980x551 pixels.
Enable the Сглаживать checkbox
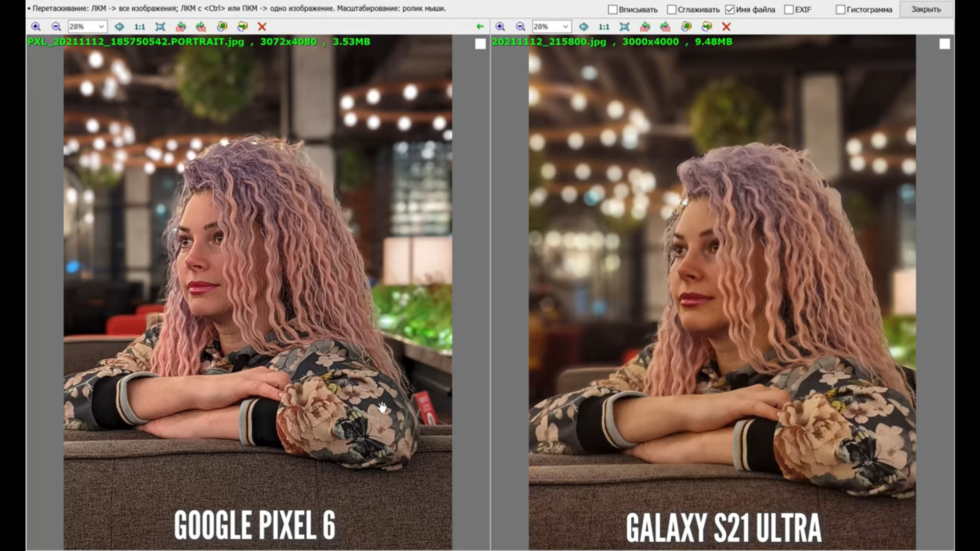[672, 10]
